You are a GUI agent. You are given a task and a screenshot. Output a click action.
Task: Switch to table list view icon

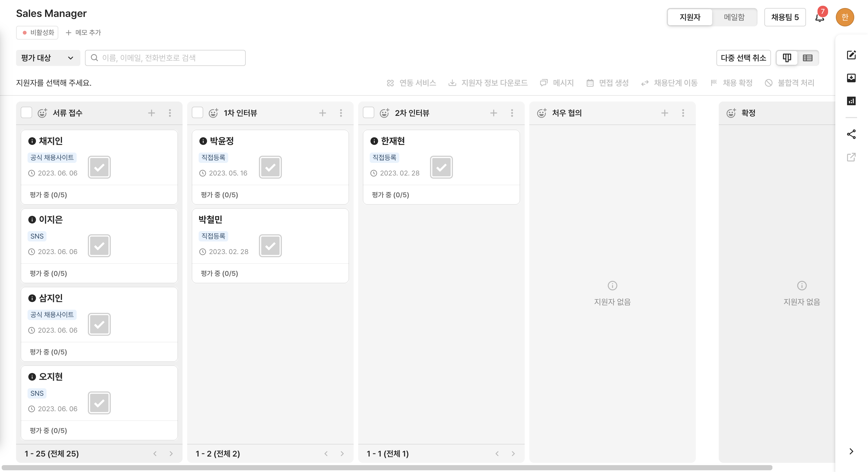pos(808,58)
